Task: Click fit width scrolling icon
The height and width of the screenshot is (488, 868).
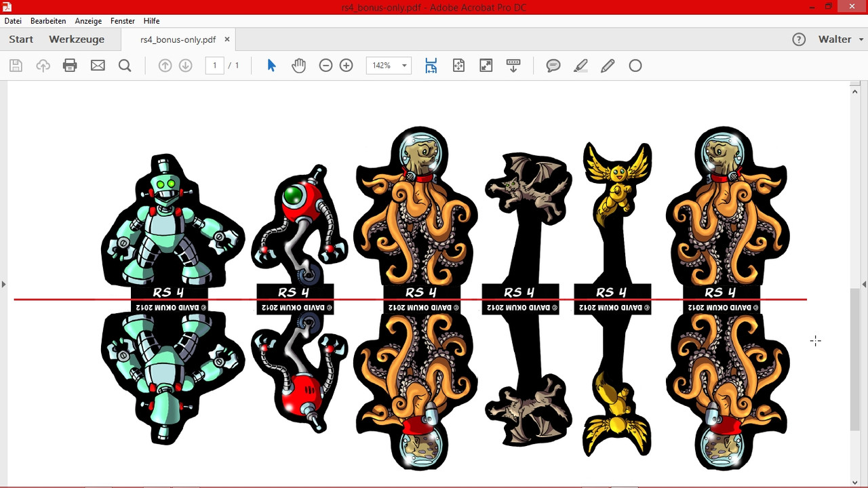Action: point(431,66)
